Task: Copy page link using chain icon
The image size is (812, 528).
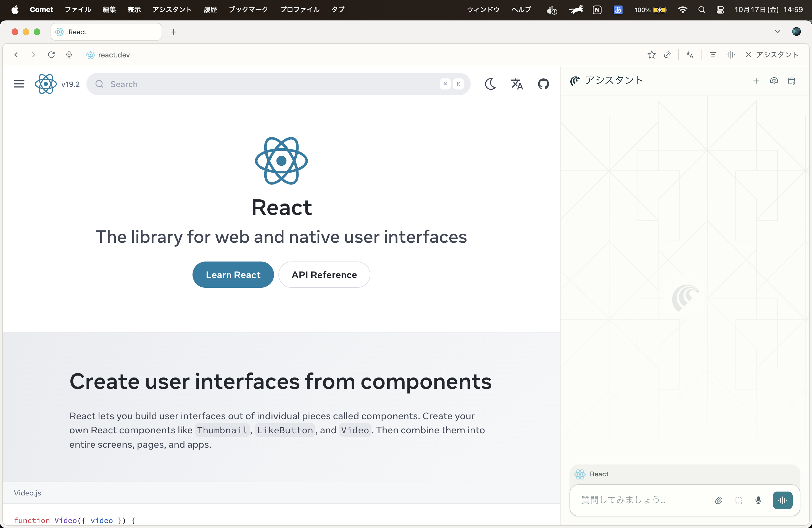Action: point(667,55)
